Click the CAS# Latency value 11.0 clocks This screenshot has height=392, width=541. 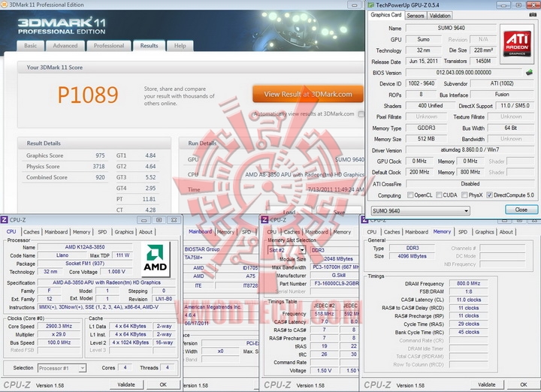[468, 300]
